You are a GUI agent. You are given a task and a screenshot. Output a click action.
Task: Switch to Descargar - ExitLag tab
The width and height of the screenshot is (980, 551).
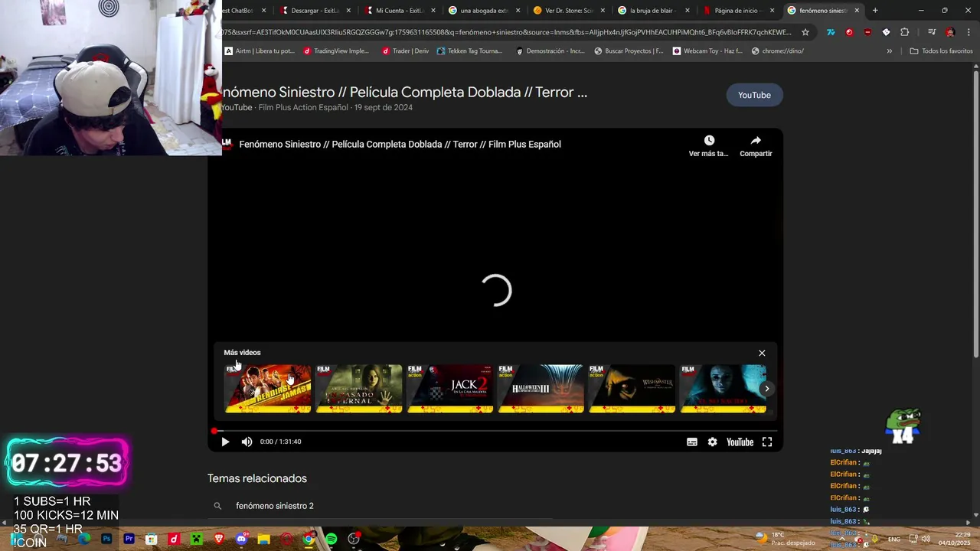(x=314, y=11)
